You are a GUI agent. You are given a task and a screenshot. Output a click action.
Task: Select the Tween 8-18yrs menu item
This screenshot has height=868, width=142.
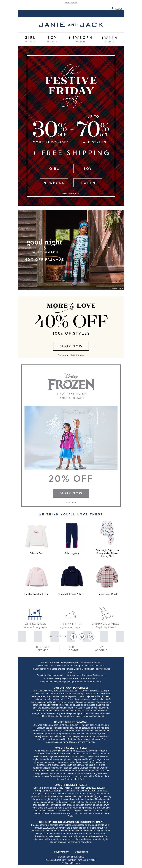tap(109, 39)
